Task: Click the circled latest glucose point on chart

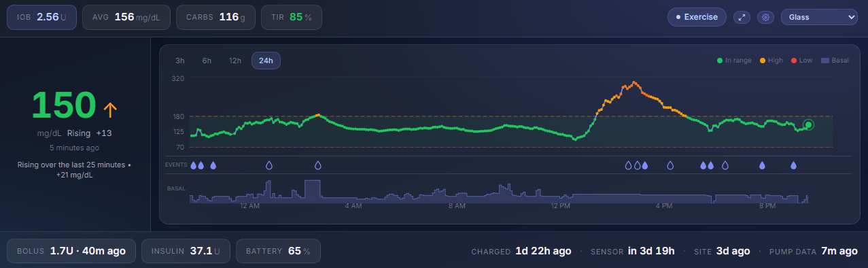Action: pyautogui.click(x=808, y=124)
